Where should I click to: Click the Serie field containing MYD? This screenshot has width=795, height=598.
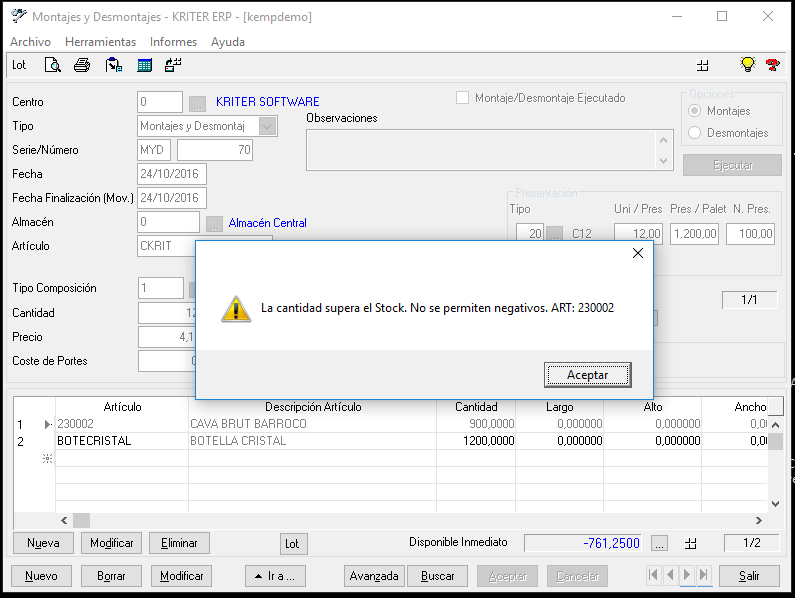[x=154, y=150]
